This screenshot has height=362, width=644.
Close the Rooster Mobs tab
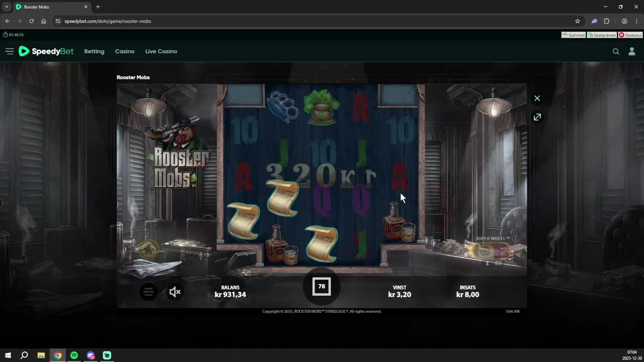(x=86, y=7)
